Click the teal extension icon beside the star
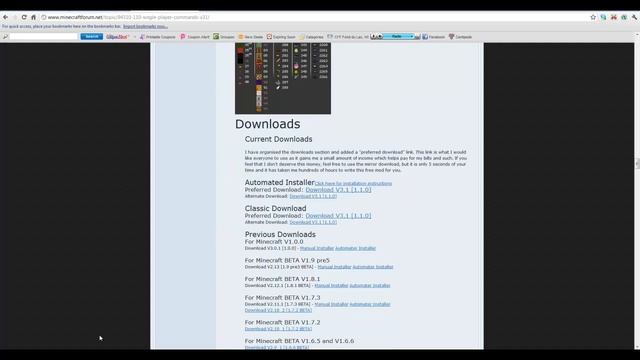640x360 pixels. 603,17
